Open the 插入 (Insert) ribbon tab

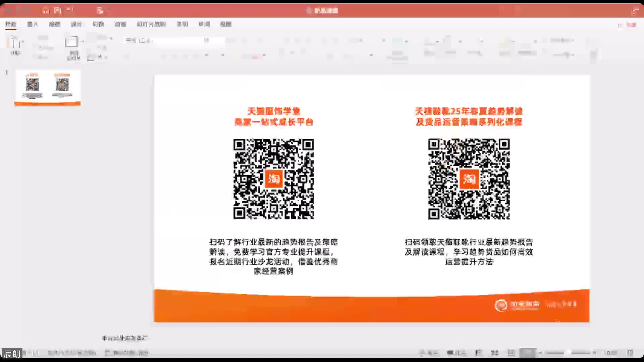point(33,24)
